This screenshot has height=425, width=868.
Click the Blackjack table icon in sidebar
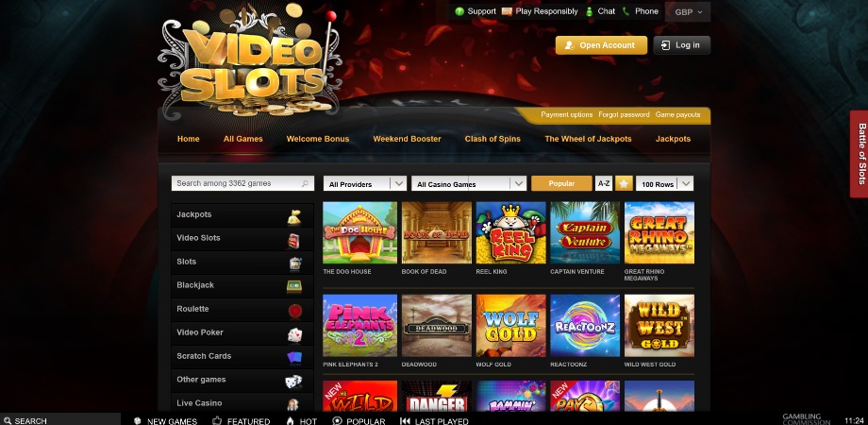(x=294, y=286)
